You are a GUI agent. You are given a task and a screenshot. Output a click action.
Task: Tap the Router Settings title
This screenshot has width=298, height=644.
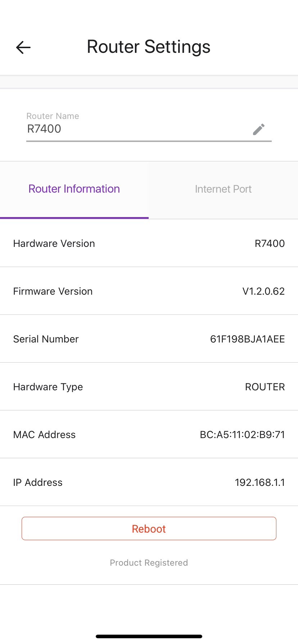(148, 46)
